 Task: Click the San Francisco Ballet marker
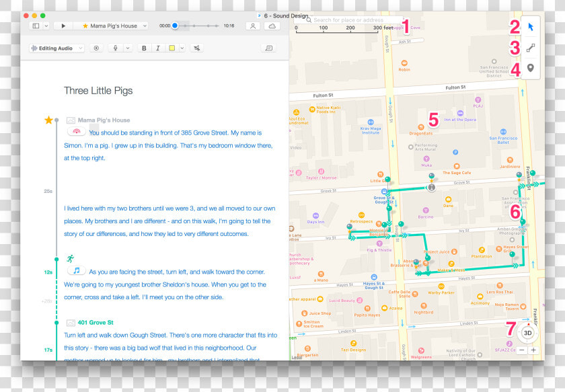tap(503, 132)
